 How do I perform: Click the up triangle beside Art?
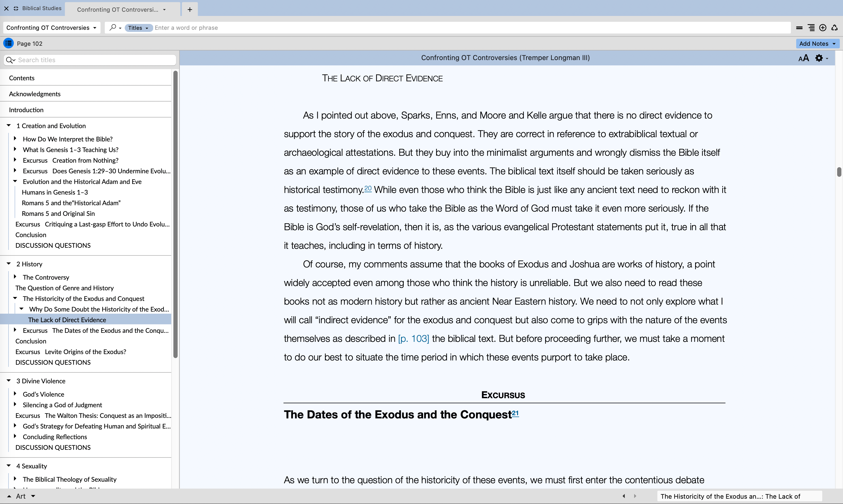[9, 497]
